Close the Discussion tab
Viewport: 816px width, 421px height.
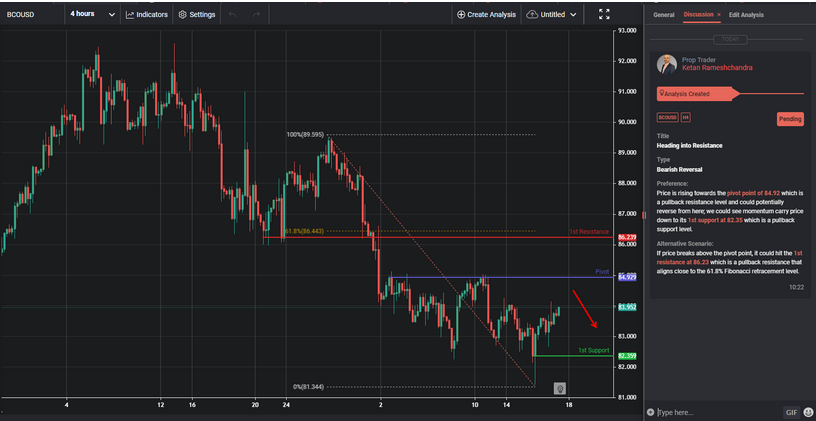pos(719,15)
